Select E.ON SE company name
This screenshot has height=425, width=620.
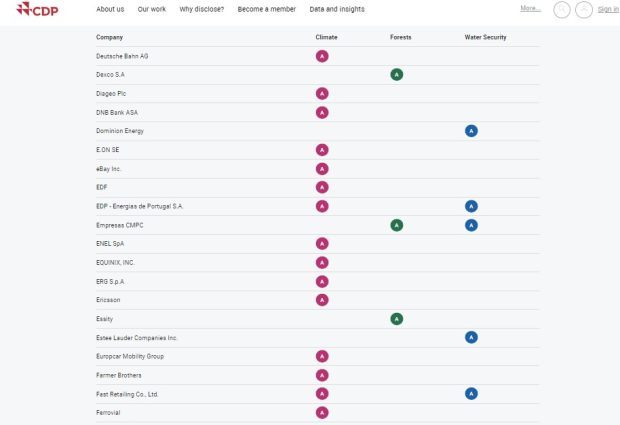pyautogui.click(x=108, y=150)
